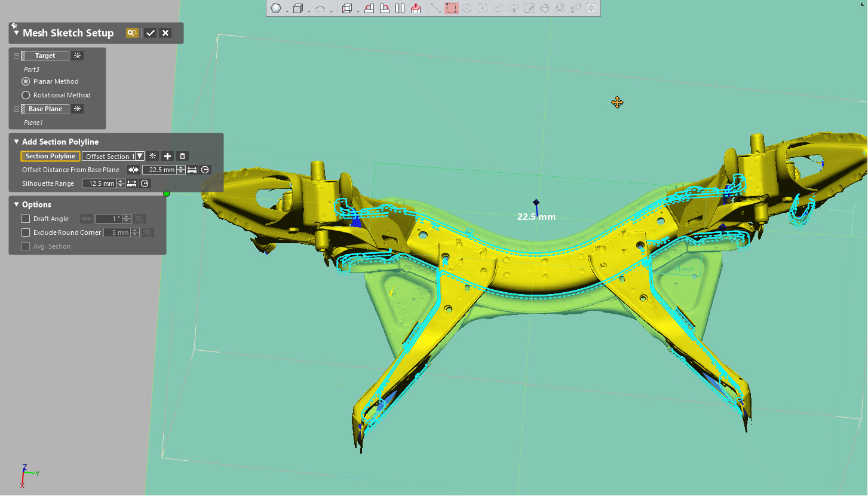The image size is (868, 496).
Task: Flip the Offset Distance direction arrows
Action: [133, 170]
